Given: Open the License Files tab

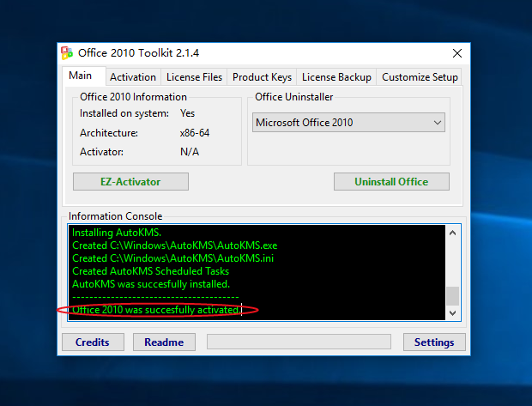Looking at the screenshot, I should [x=194, y=77].
